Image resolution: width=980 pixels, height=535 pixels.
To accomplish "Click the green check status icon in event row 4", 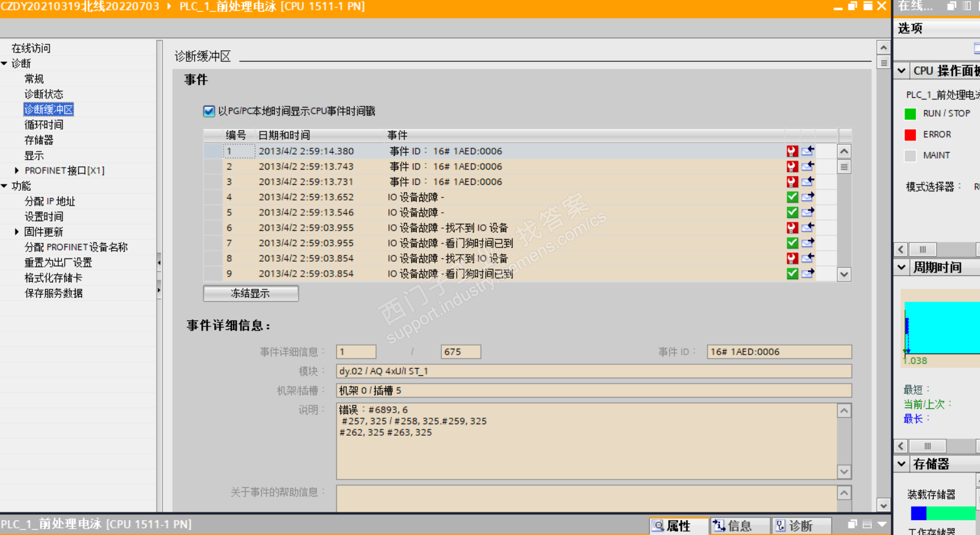I will 792,197.
